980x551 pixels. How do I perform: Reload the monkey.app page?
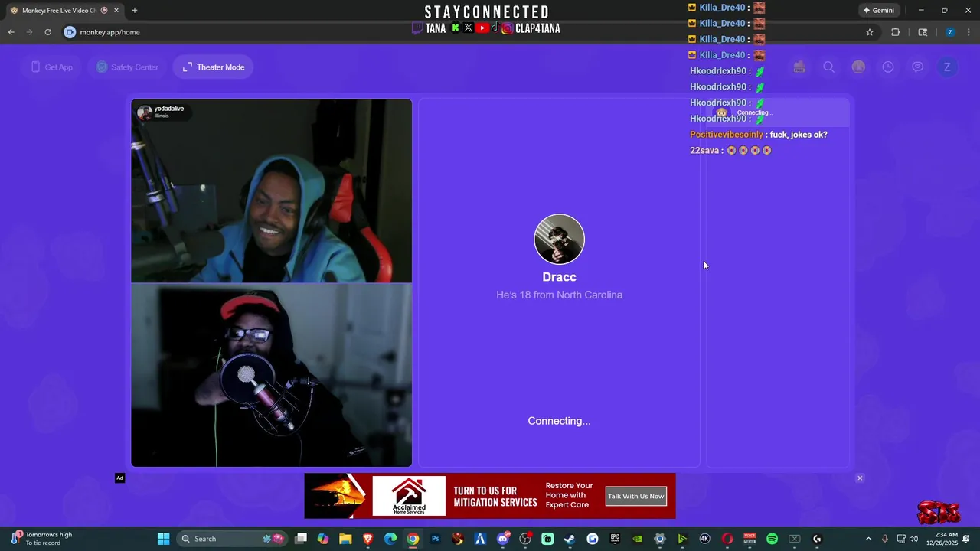coord(47,32)
